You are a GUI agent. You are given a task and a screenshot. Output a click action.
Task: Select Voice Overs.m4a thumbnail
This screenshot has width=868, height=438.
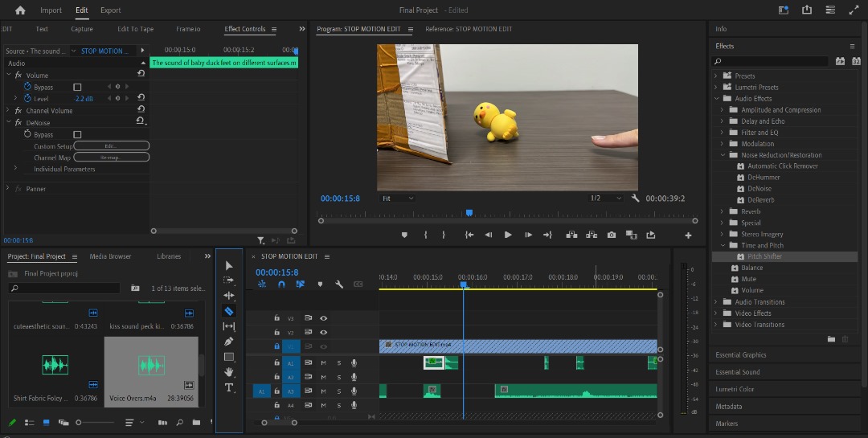point(151,365)
